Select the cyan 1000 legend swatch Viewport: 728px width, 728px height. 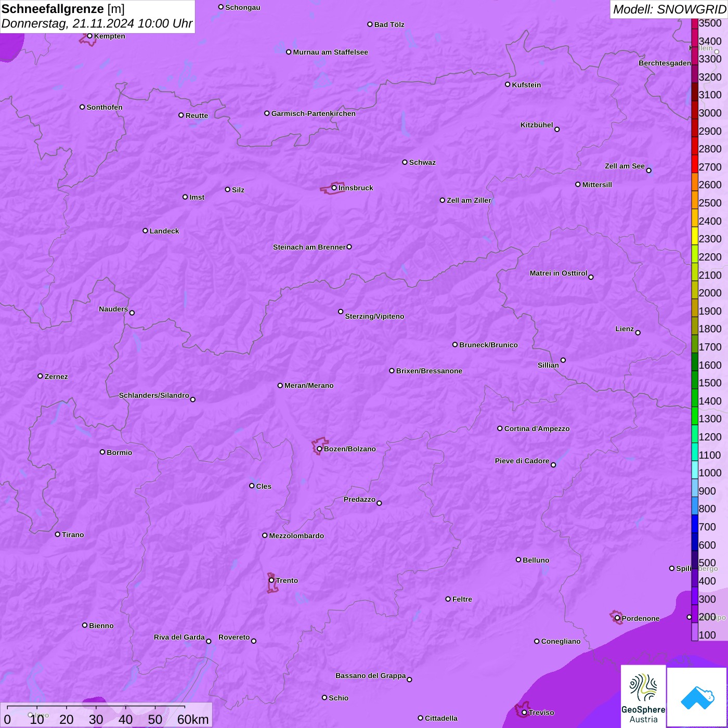tap(695, 470)
